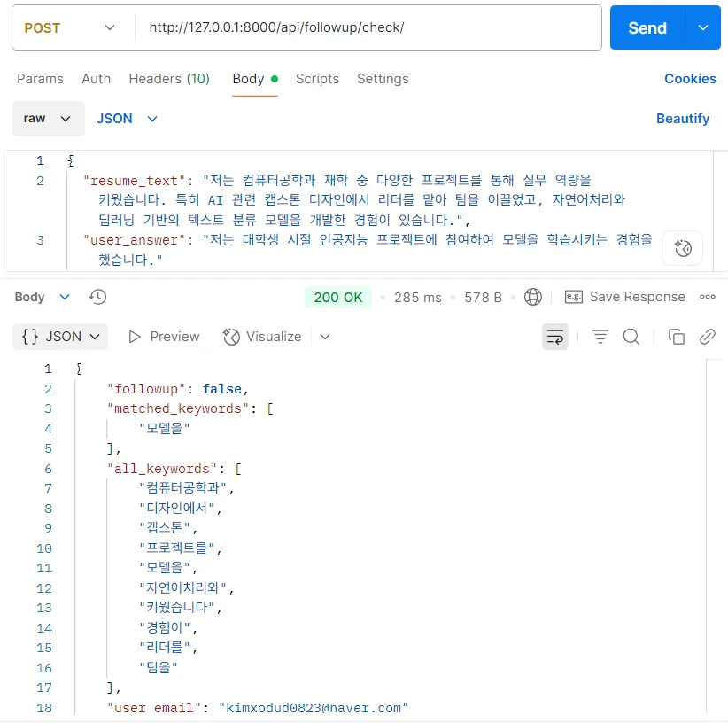This screenshot has height=723, width=728.
Task: Select the request Body tab
Action: [x=255, y=79]
